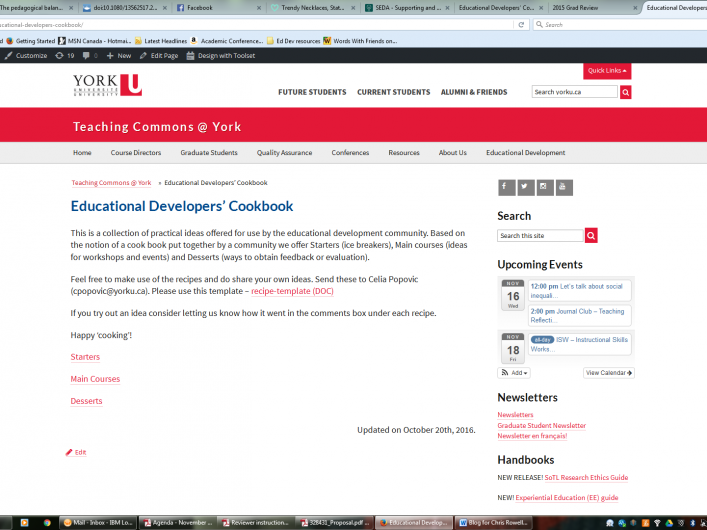707x530 pixels.
Task: Open Blog for Chris Rowell taskbar item
Action: click(x=494, y=523)
